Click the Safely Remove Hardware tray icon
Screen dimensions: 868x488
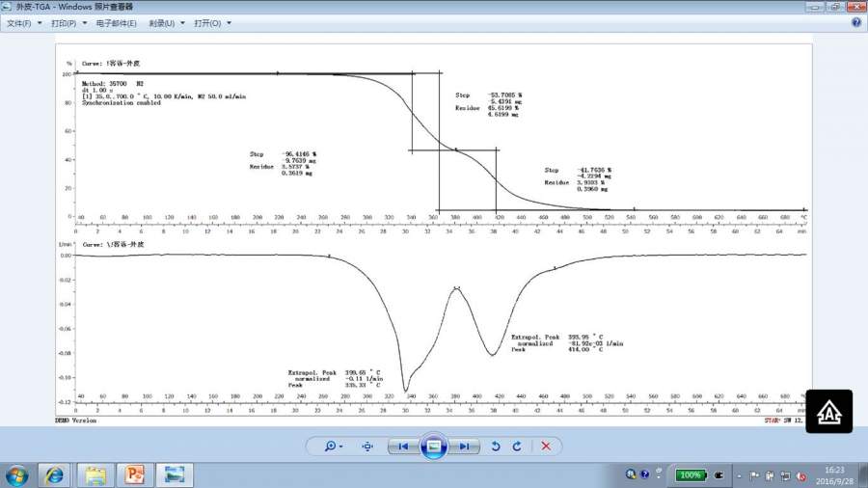point(770,475)
